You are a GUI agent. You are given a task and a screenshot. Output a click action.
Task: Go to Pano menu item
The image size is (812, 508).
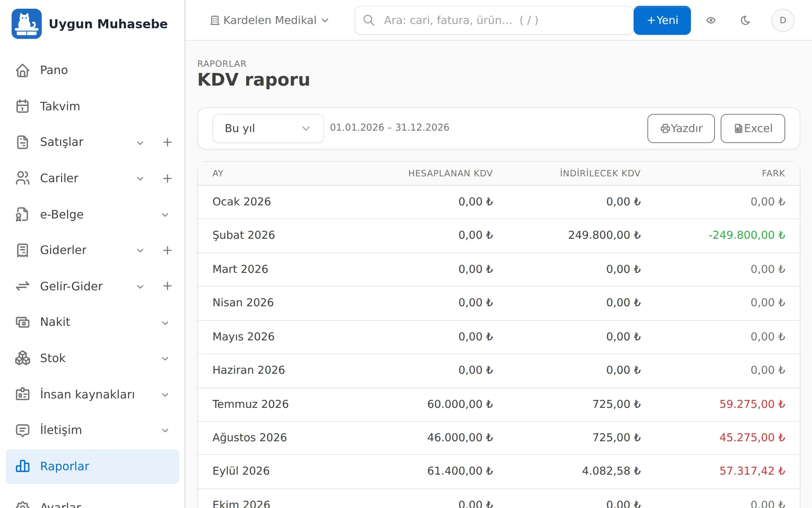(x=92, y=70)
